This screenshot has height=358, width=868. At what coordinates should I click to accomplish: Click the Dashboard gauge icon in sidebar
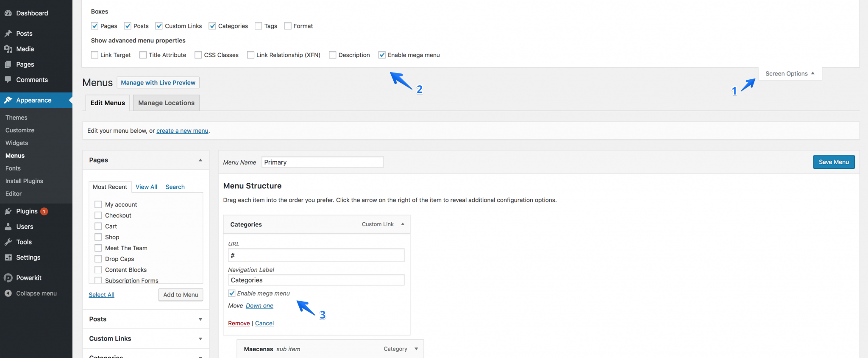(x=8, y=13)
